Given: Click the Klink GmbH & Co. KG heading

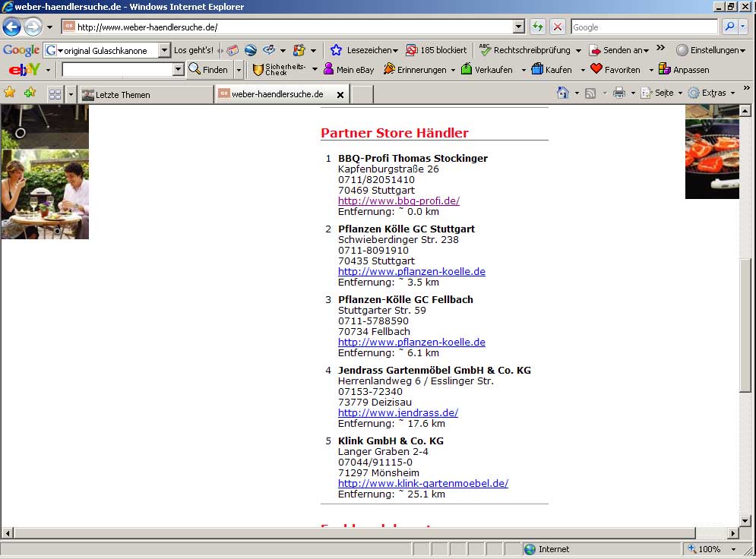Looking at the screenshot, I should click(x=391, y=441).
